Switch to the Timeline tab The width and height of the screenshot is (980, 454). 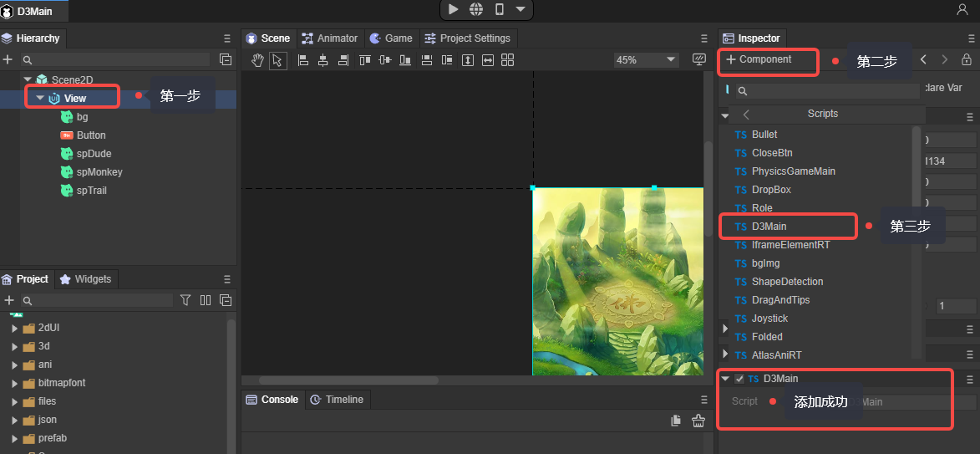pos(337,399)
